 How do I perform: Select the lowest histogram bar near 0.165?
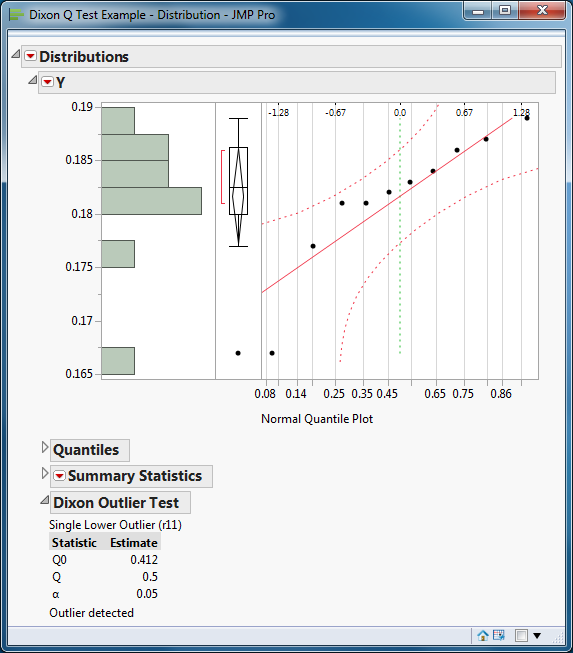(x=118, y=361)
